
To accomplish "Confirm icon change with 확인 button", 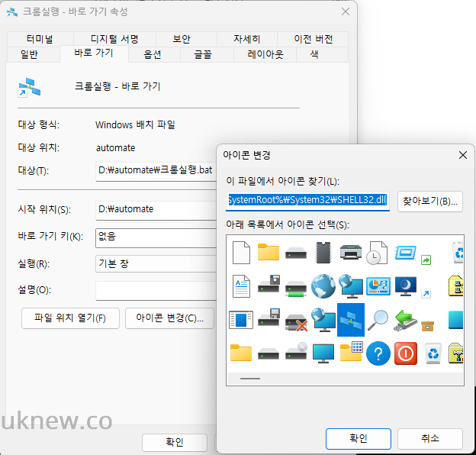I will tap(359, 438).
